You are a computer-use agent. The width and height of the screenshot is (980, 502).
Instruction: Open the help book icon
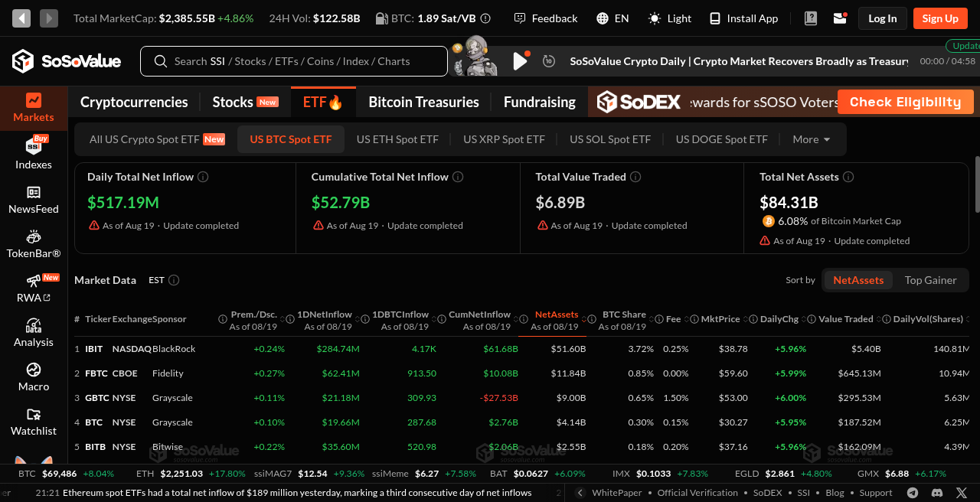coord(812,18)
